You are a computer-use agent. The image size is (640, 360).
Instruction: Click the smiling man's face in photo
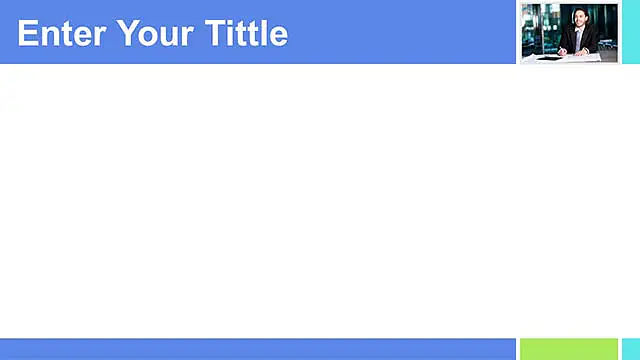click(580, 19)
